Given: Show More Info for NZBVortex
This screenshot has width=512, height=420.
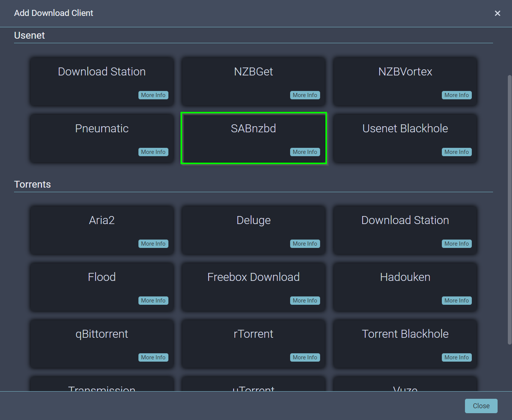Looking at the screenshot, I should 457,95.
